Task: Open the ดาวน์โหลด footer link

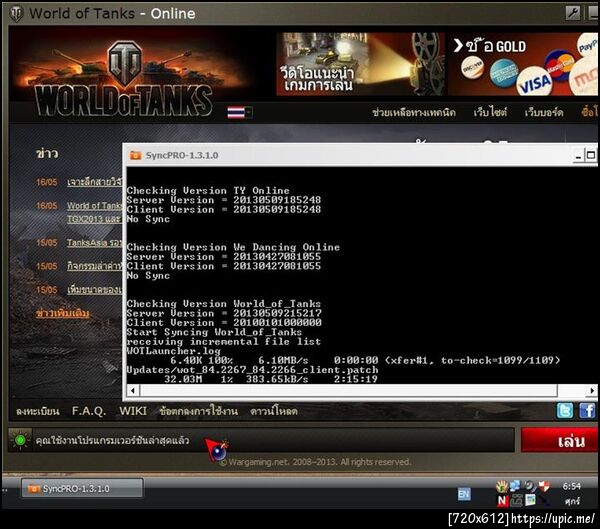Action: point(274,411)
